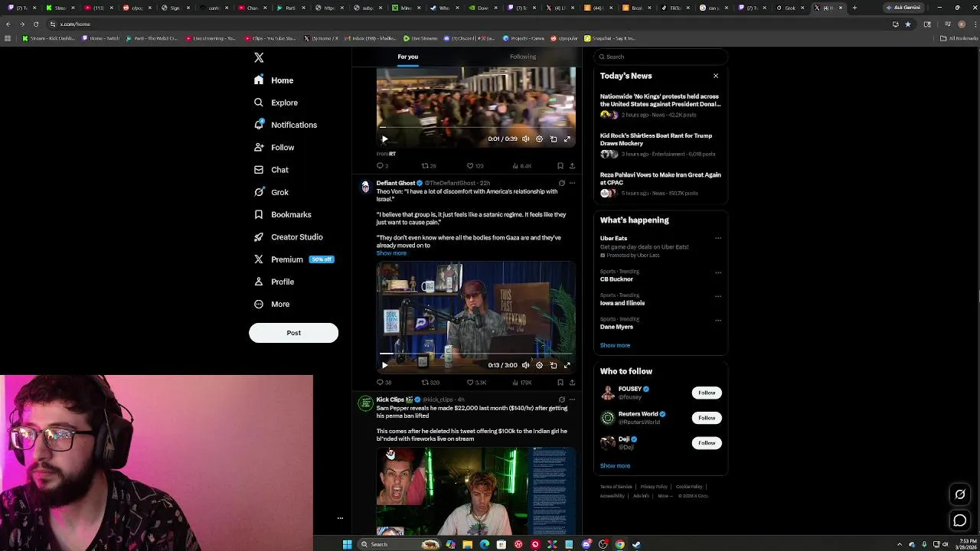Screen dimensions: 980x551
Task: Click Grok icon on Kick Clips post
Action: tap(561, 399)
